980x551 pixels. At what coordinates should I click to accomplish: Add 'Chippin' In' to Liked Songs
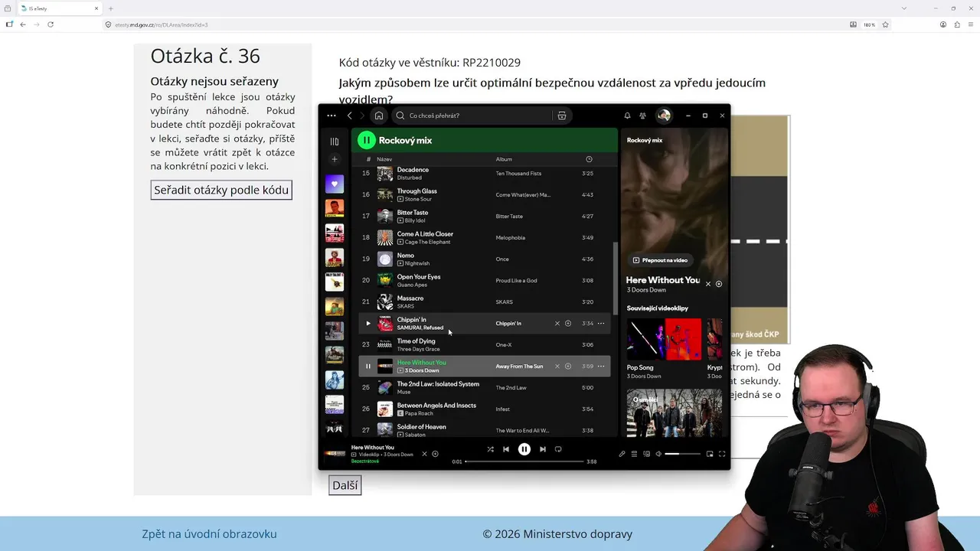tap(568, 324)
